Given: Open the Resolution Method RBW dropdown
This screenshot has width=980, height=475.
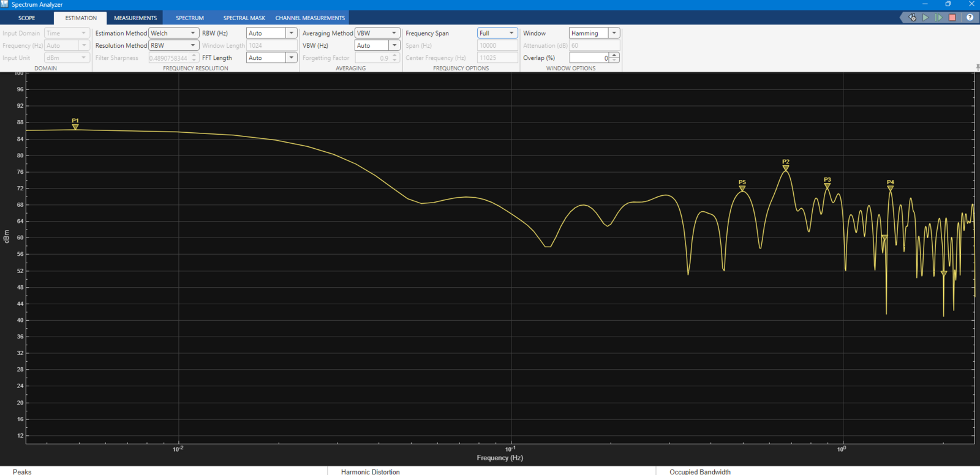Looking at the screenshot, I should click(173, 45).
